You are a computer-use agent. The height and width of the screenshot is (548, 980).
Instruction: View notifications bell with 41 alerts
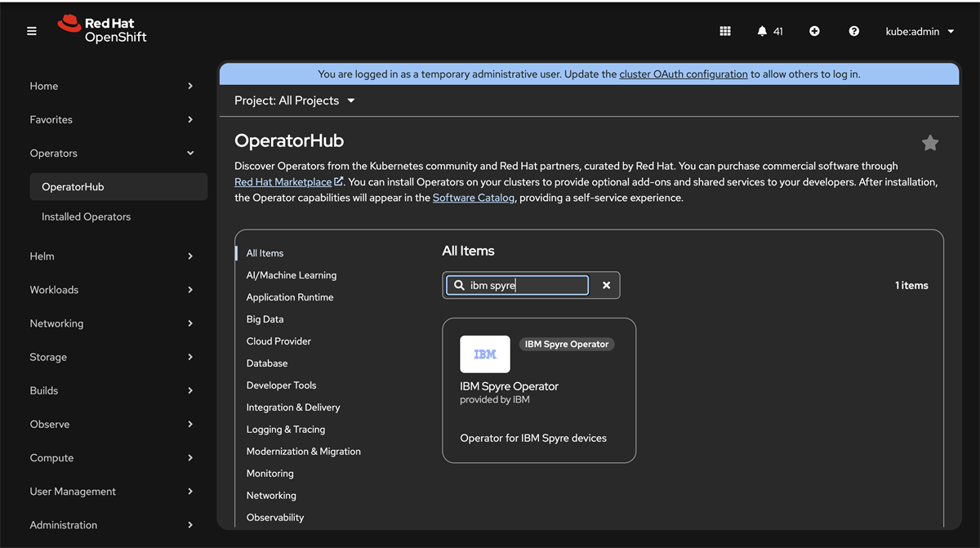click(769, 31)
